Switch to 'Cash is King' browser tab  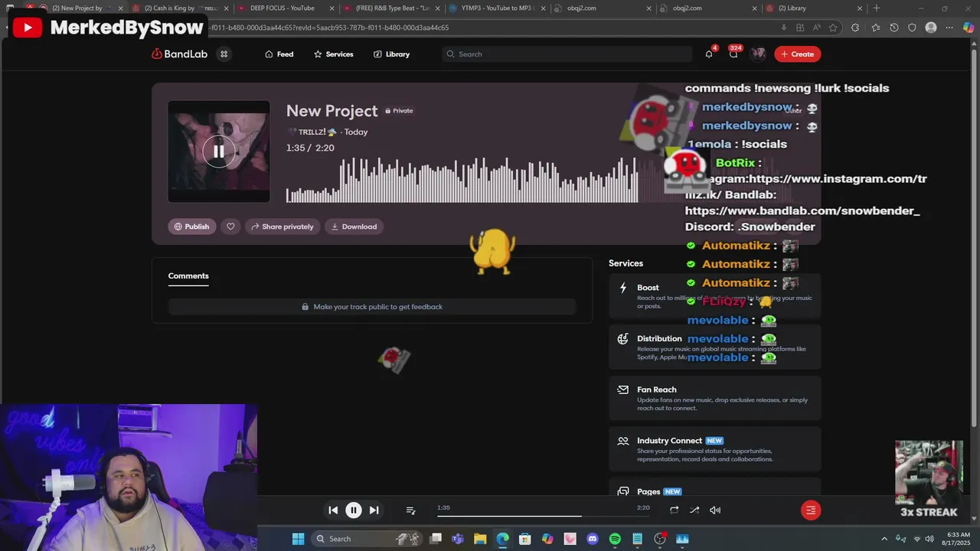pos(181,8)
